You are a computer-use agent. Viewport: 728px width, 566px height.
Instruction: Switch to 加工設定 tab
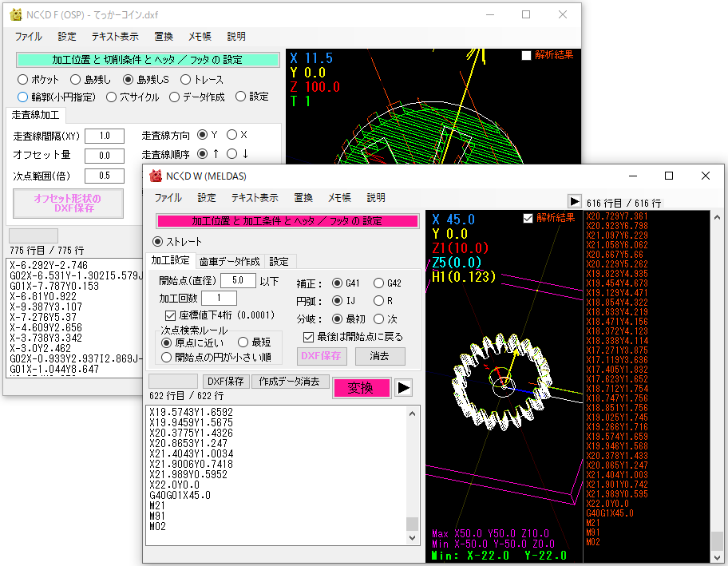pyautogui.click(x=170, y=260)
